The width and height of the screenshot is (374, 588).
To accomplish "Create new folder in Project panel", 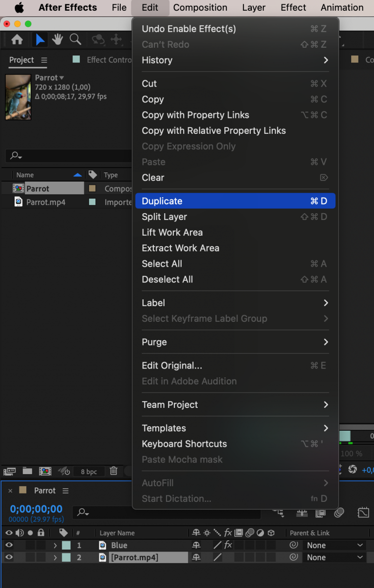I will (27, 471).
